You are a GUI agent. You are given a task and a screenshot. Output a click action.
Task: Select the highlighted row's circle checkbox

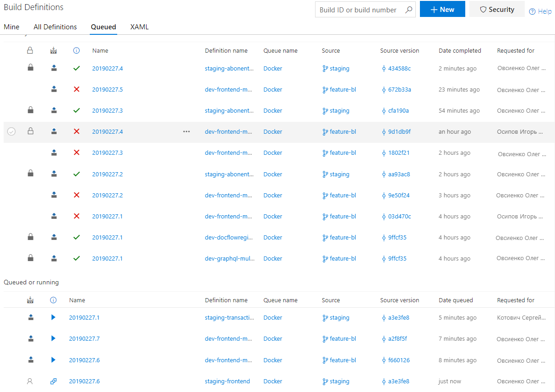click(x=11, y=131)
